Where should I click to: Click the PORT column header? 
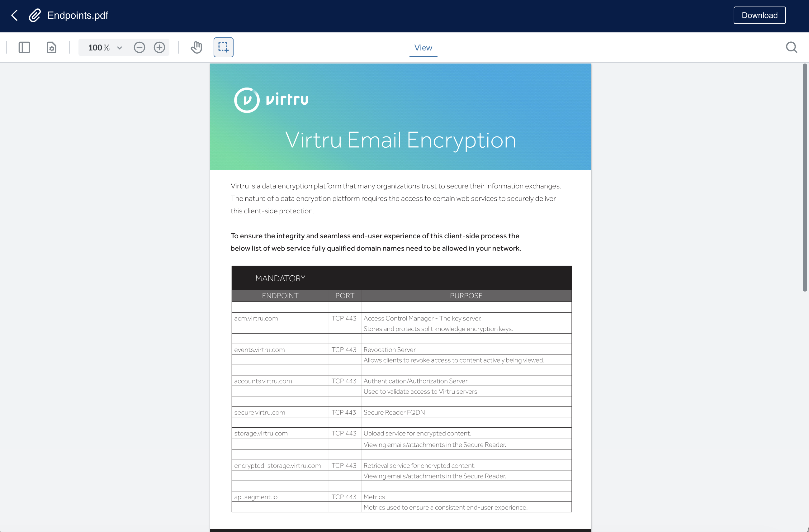[x=345, y=296]
